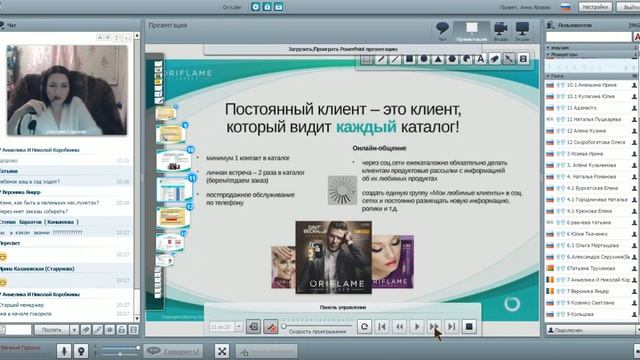
Task: Select the text A annotation tool
Action: [x=480, y=59]
